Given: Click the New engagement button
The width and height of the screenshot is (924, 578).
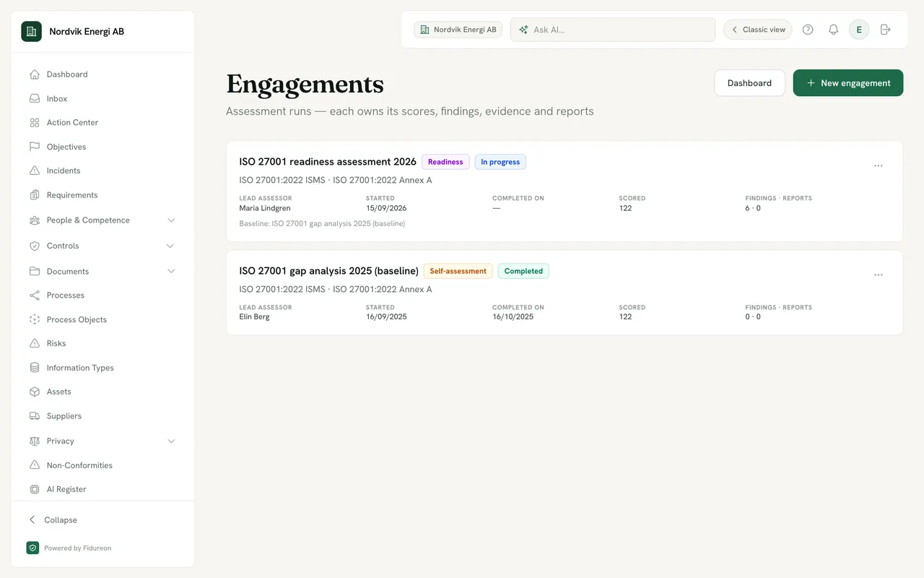Looking at the screenshot, I should click(x=848, y=83).
